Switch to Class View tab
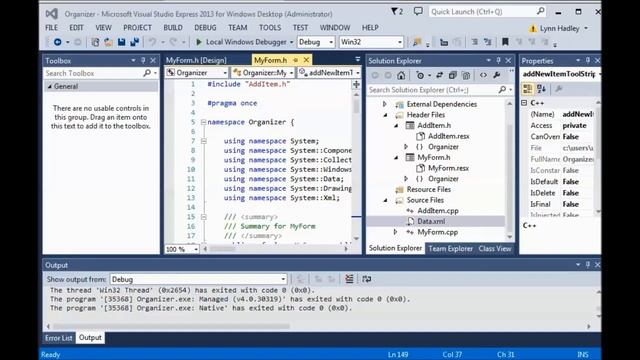This screenshot has width=640, height=360. point(495,249)
